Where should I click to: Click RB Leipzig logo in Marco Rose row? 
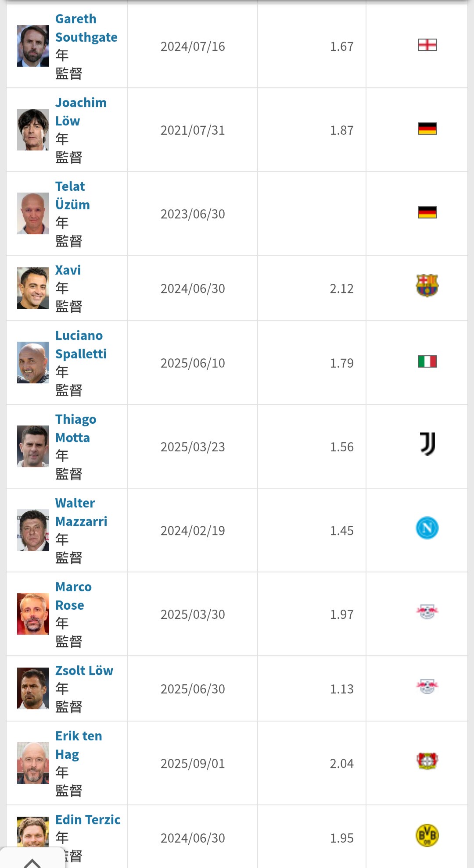coord(427,611)
